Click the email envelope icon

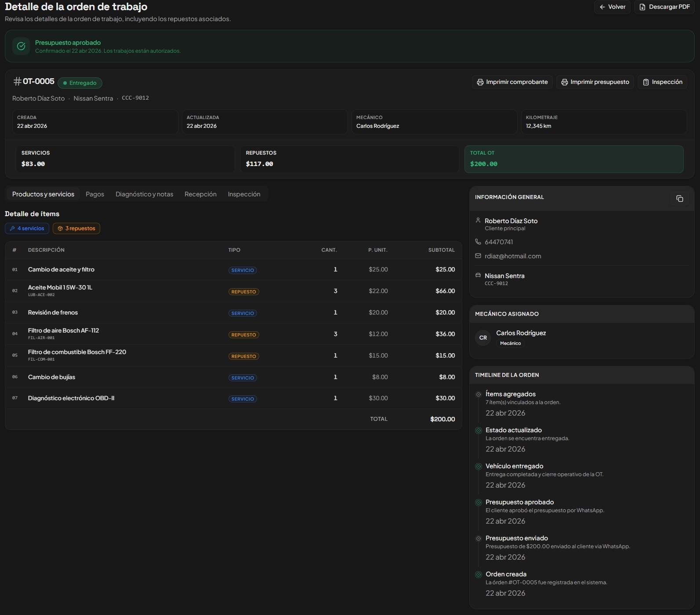[478, 256]
